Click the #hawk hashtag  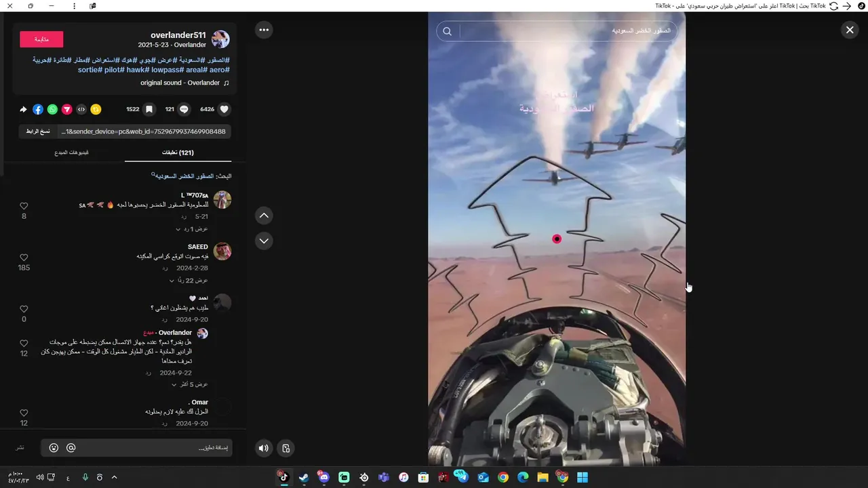[138, 70]
